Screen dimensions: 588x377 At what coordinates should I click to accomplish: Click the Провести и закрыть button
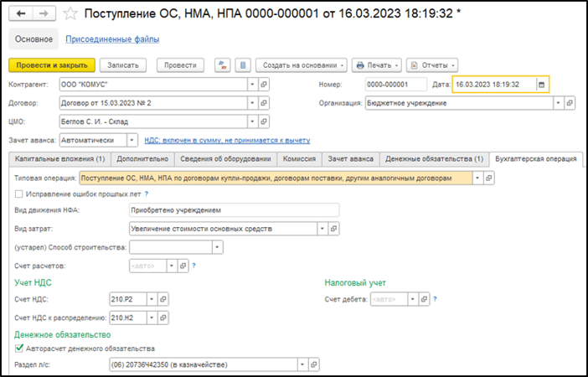(51, 65)
